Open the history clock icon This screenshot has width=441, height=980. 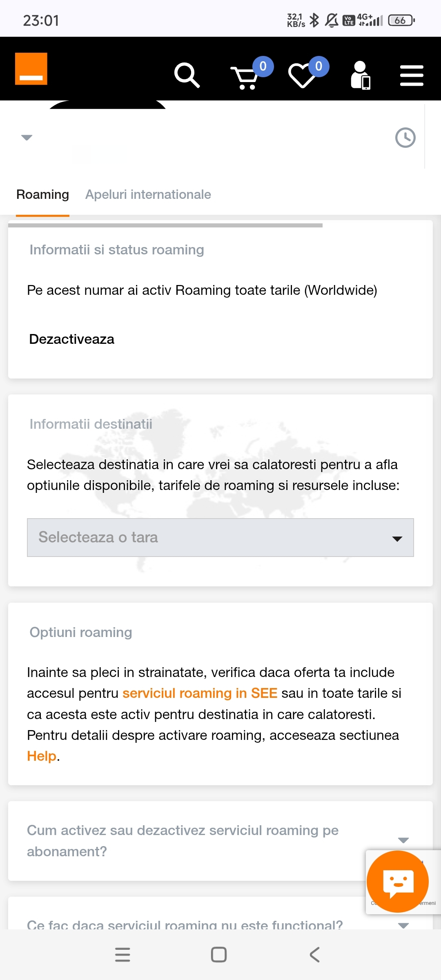tap(405, 138)
